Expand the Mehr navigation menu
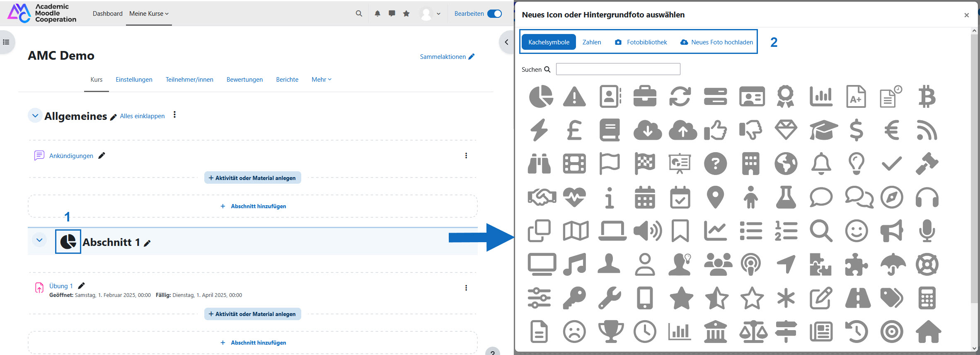Screen dimensions: 980x355 (x=321, y=79)
